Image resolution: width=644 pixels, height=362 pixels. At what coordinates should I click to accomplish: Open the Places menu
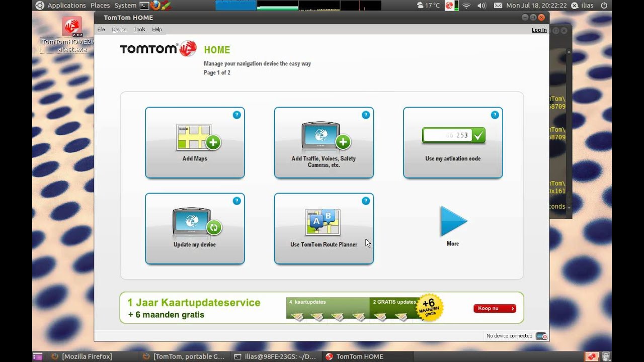[x=100, y=6]
